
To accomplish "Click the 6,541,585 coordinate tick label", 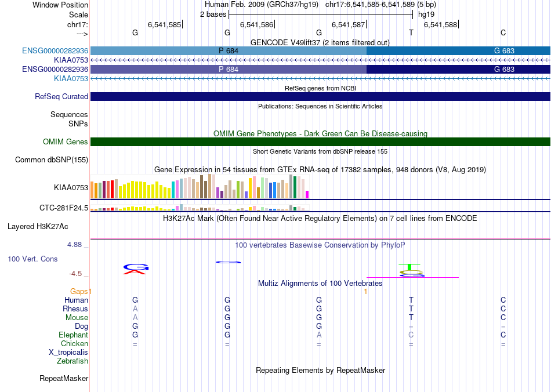I will pos(164,24).
